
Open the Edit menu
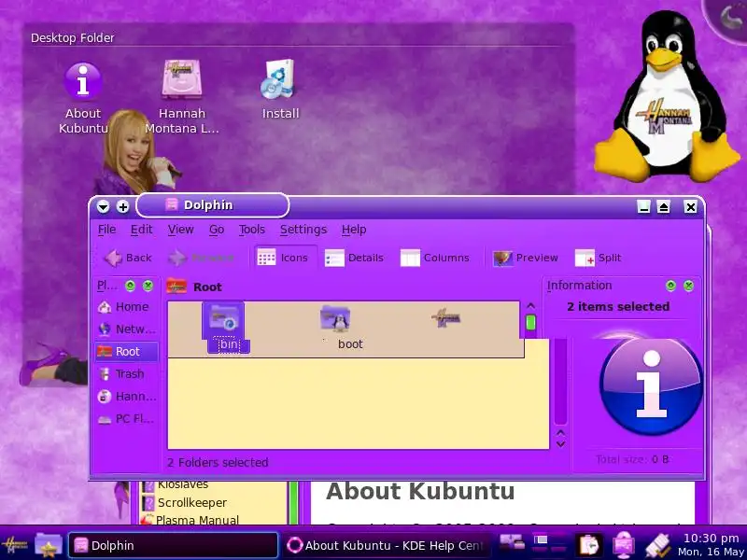pos(142,230)
